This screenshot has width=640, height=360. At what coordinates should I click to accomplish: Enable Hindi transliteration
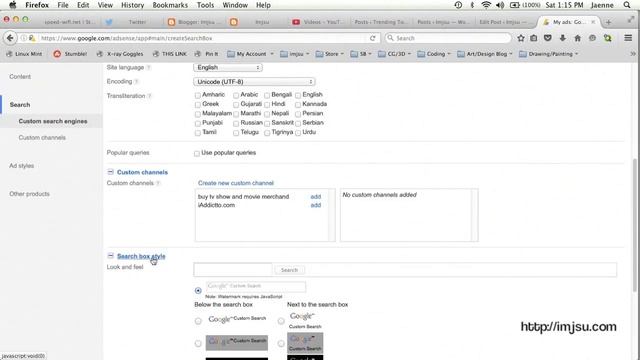(x=267, y=104)
